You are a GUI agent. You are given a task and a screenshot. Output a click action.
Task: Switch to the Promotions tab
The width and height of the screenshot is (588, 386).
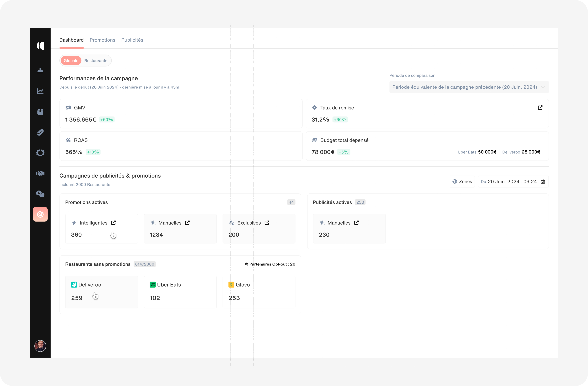coord(102,40)
